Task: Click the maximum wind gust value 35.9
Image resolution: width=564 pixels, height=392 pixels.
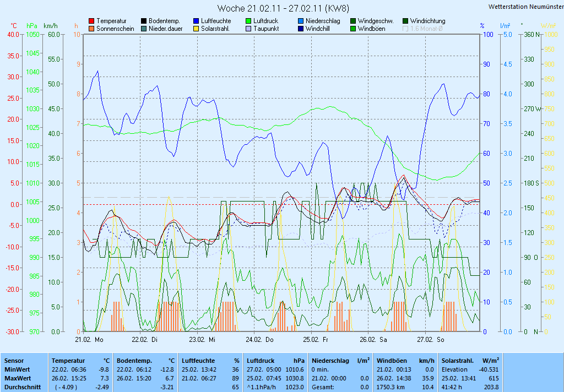Action: click(x=427, y=378)
